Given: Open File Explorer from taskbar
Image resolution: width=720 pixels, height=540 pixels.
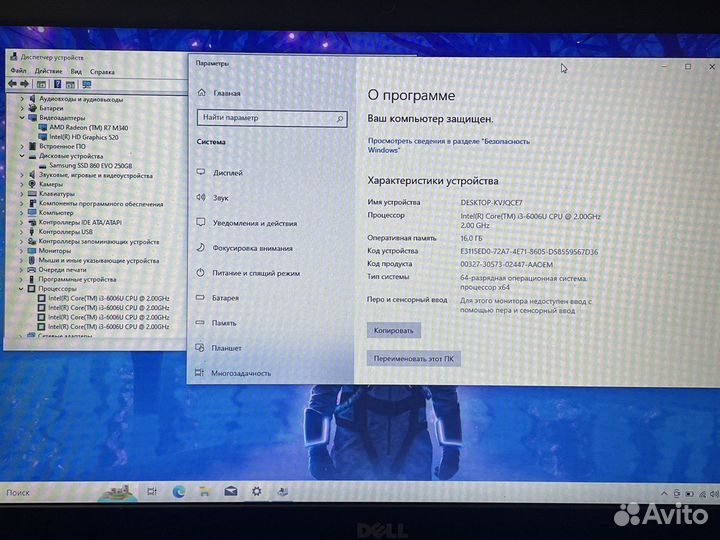Looking at the screenshot, I should [x=205, y=492].
